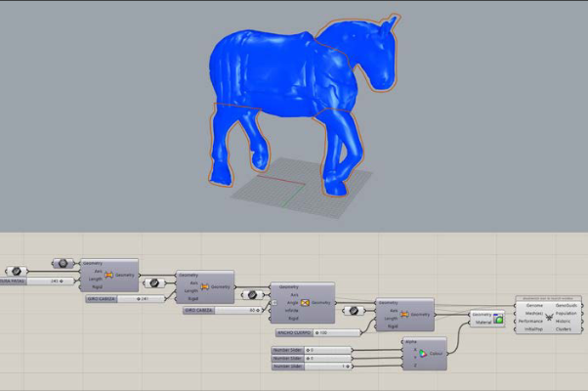Click the Stretch icon on the fourth deform component

pos(404,315)
